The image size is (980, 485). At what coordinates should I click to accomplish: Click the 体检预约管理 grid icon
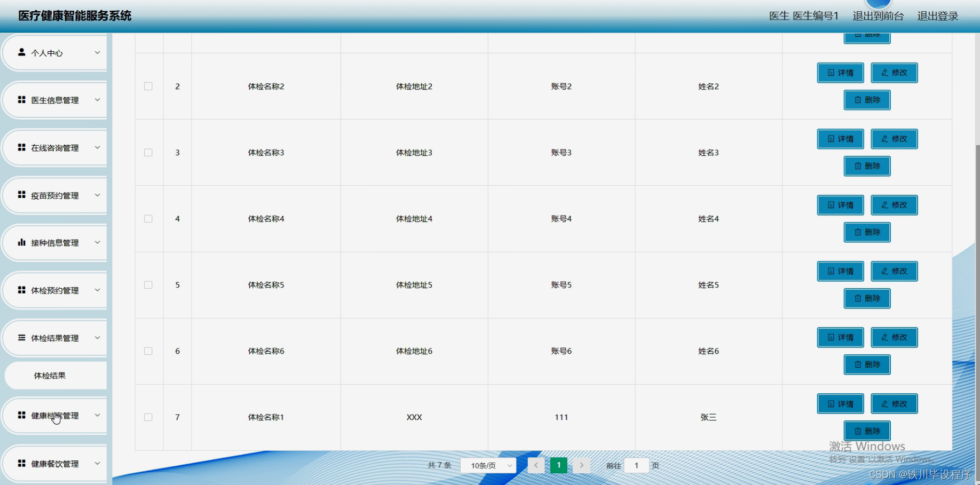21,290
